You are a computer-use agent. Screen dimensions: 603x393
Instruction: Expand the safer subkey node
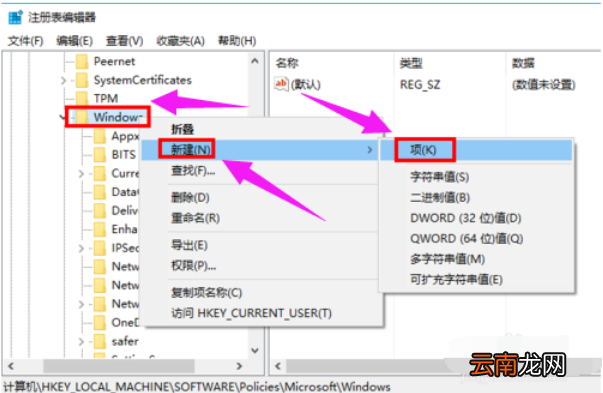[81, 341]
